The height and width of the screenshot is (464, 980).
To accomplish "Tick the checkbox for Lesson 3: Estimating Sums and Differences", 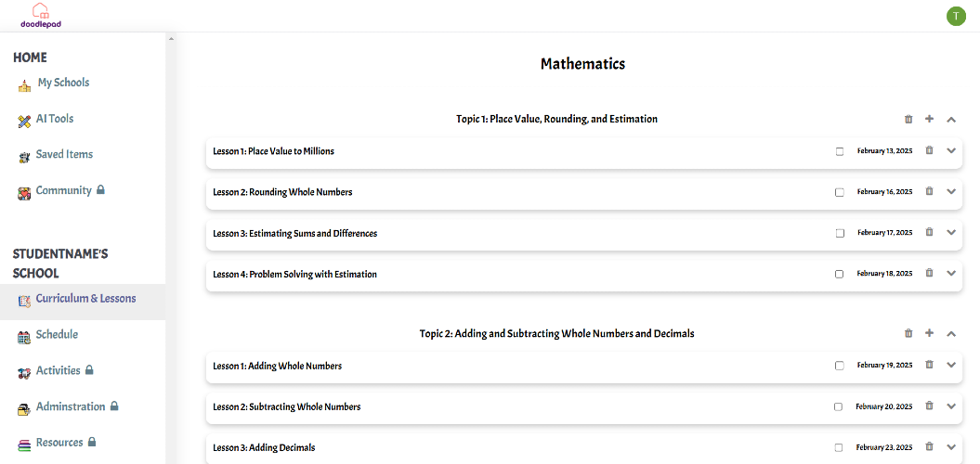I will (840, 233).
